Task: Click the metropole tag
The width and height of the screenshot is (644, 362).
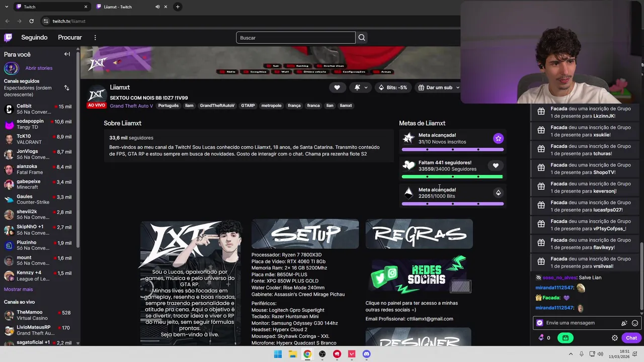Action: pyautogui.click(x=271, y=106)
